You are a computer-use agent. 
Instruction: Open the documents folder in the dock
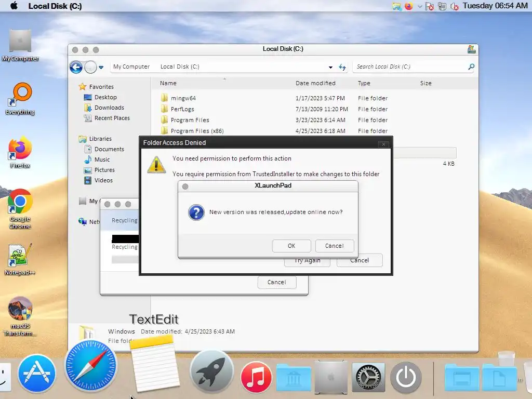(499, 377)
